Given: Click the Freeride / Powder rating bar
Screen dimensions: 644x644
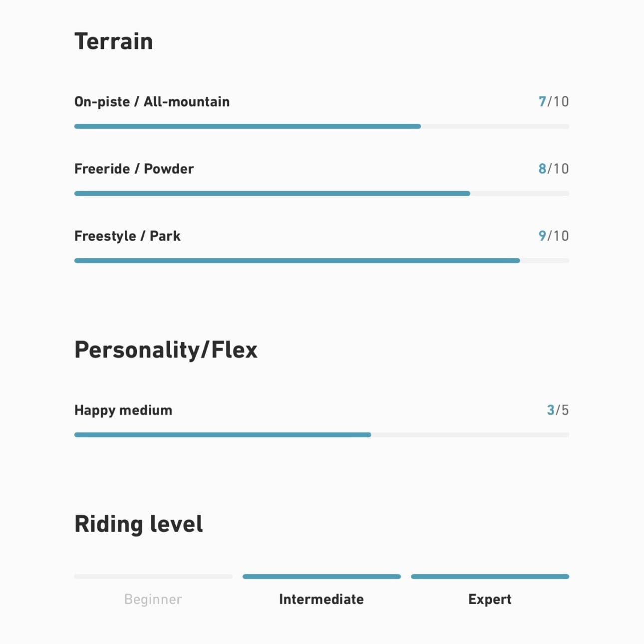Looking at the screenshot, I should (x=322, y=194).
